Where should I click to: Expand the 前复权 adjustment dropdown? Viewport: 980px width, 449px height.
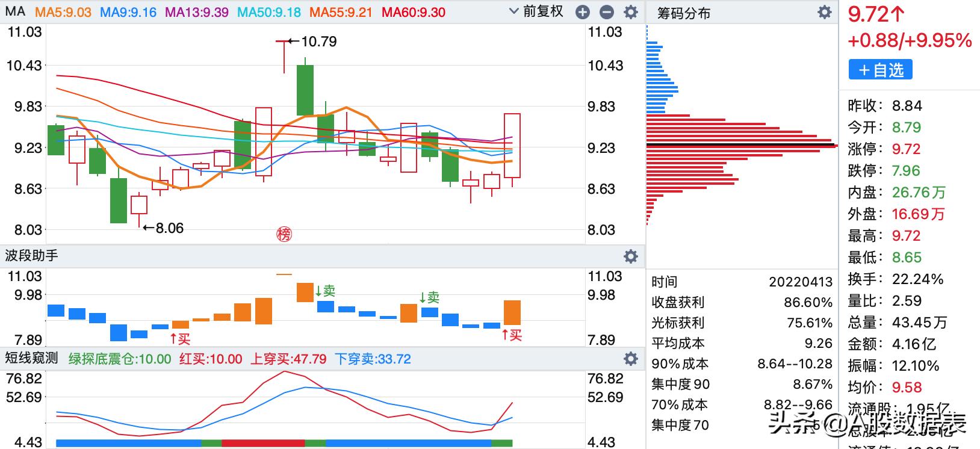coord(536,11)
